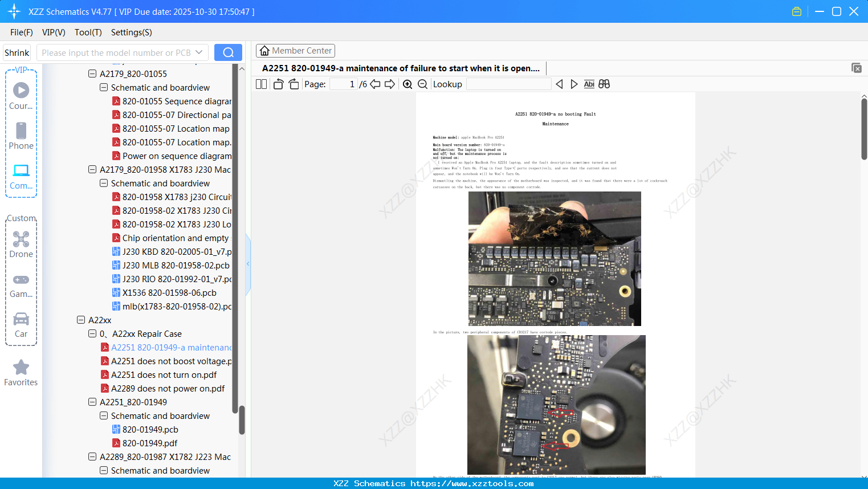Go to the previous page arrow
868x489 pixels.
click(x=375, y=84)
